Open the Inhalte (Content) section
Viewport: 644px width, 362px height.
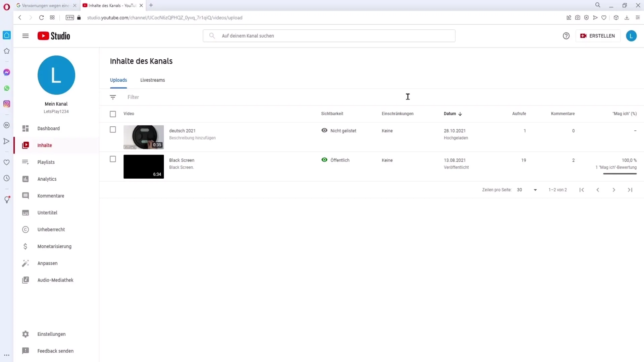(45, 145)
